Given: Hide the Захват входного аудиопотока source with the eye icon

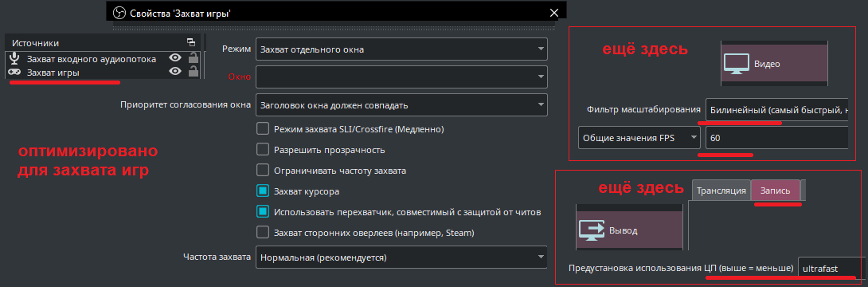Looking at the screenshot, I should (x=175, y=58).
